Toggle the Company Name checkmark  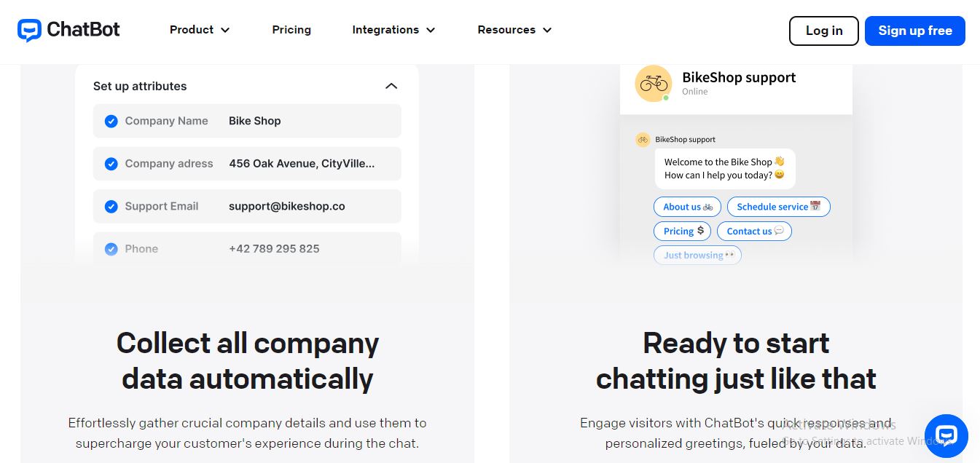click(111, 122)
